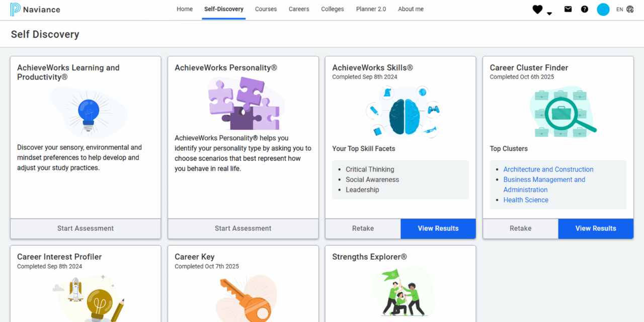Open the EN language selector
This screenshot has width=644, height=322.
tap(619, 9)
